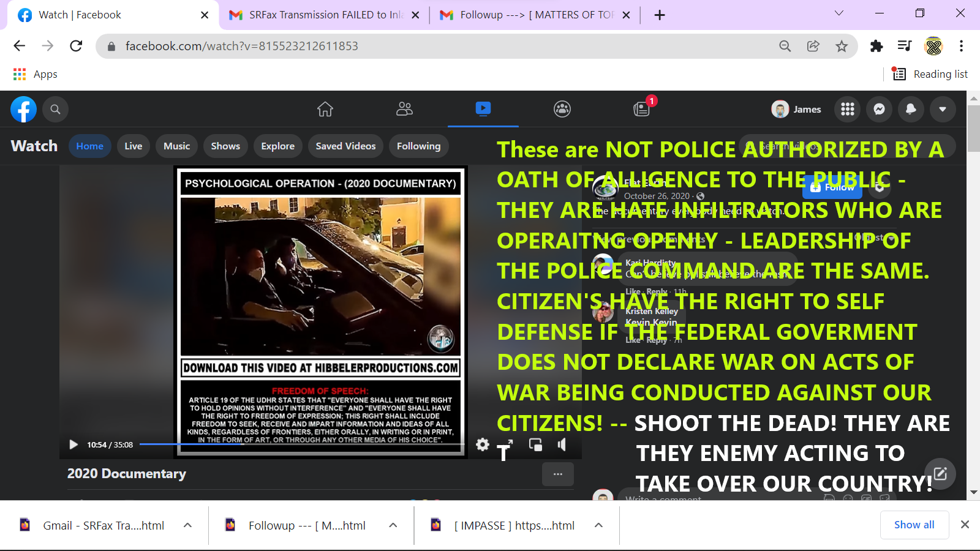This screenshot has height=551, width=980.
Task: Close the Watch | Facebook tab
Action: (x=205, y=15)
